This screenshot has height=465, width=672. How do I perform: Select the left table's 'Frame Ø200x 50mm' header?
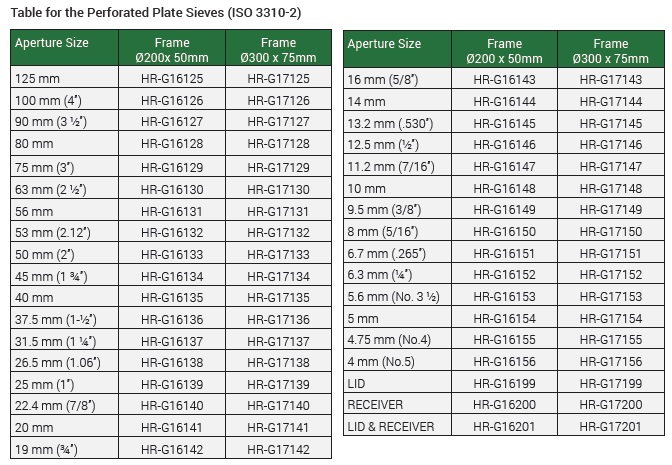point(172,51)
